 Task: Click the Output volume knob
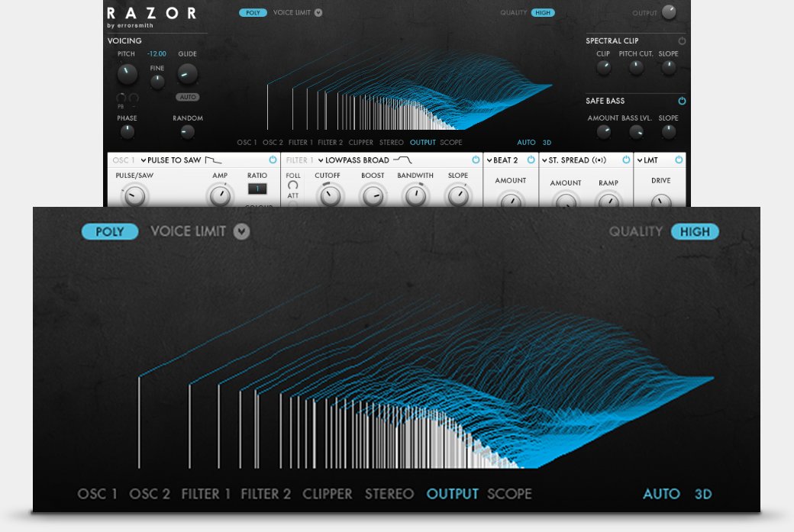click(x=669, y=12)
